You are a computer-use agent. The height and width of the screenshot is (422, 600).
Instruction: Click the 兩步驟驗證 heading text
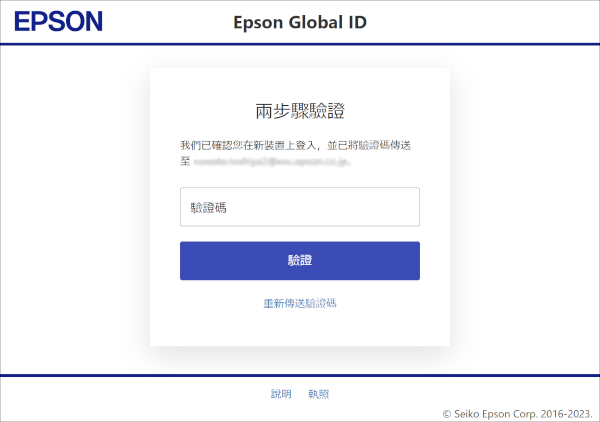click(x=300, y=111)
